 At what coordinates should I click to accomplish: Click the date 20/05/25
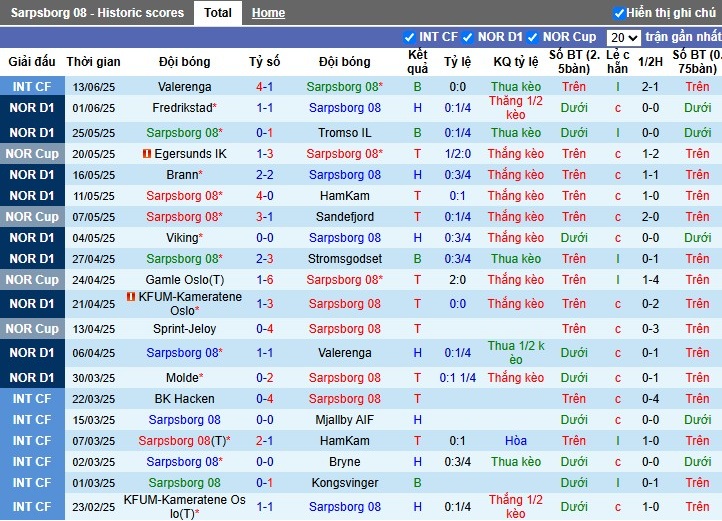coord(93,154)
